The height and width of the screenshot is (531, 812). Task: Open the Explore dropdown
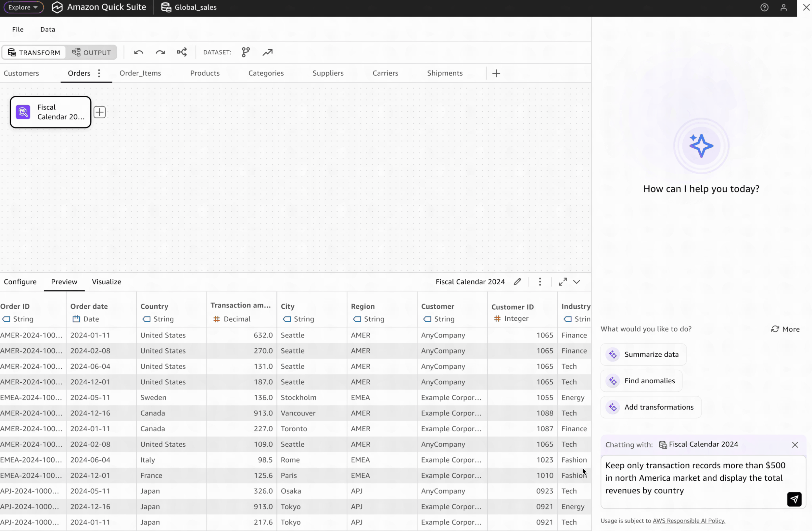[x=23, y=7]
